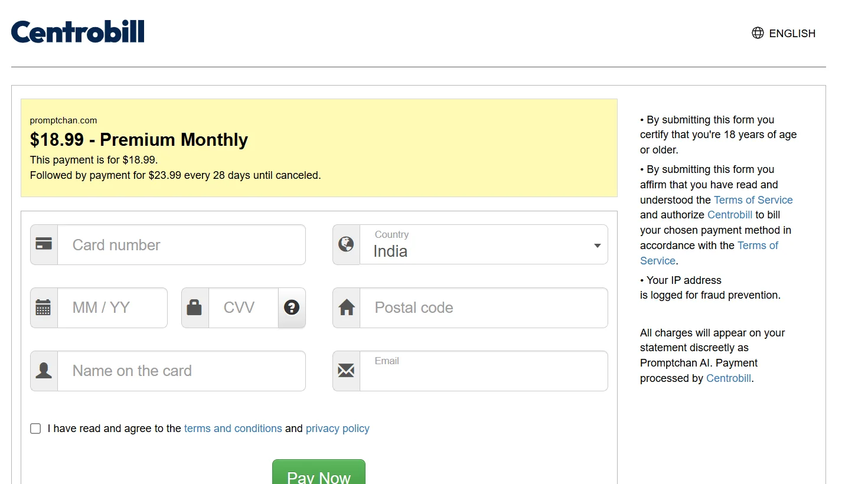
Task: Open the CVV help question mark
Action: [x=292, y=308]
